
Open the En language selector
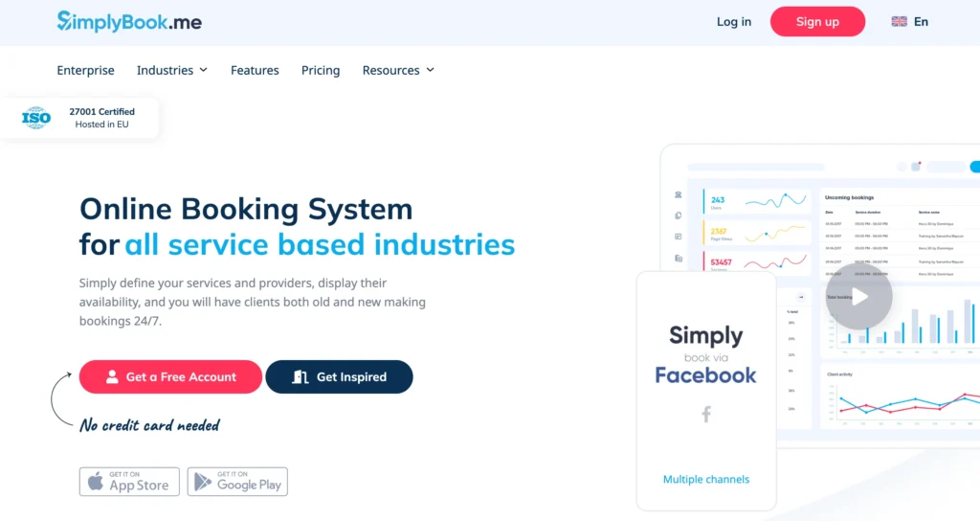[x=922, y=21]
